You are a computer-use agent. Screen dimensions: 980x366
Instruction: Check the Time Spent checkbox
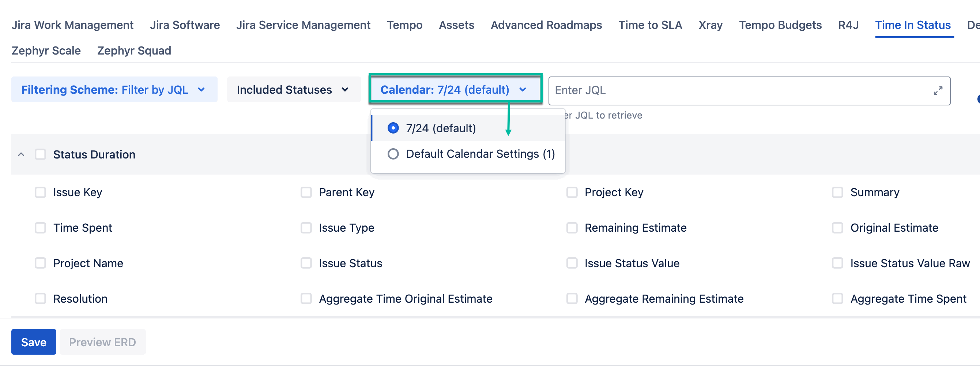(x=40, y=228)
